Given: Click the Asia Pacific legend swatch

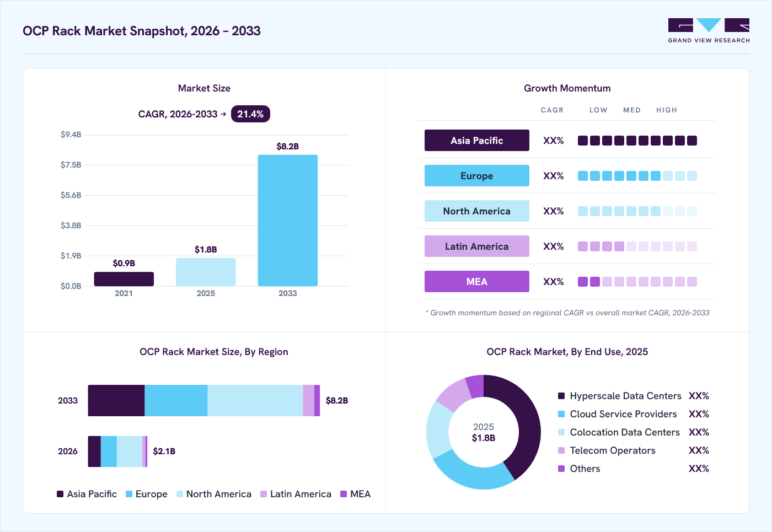Looking at the screenshot, I should pyautogui.click(x=60, y=494).
